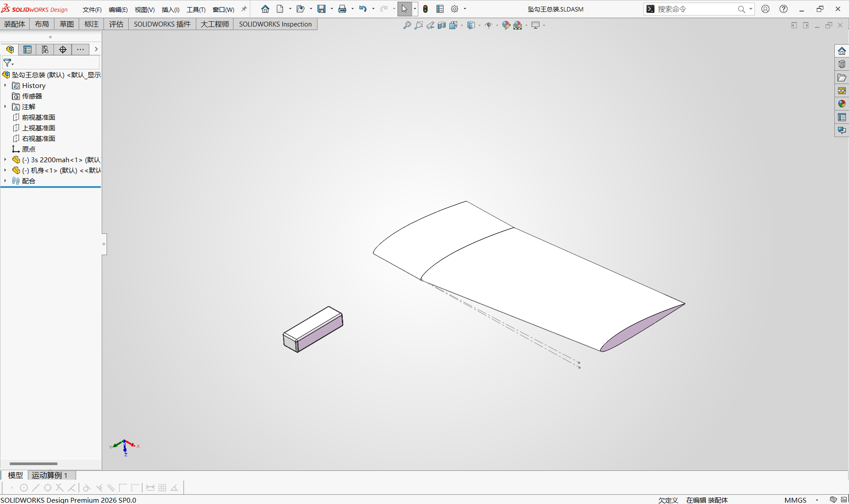Switch to the 评估 ribbon tab
The width and height of the screenshot is (849, 504).
pyautogui.click(x=116, y=24)
